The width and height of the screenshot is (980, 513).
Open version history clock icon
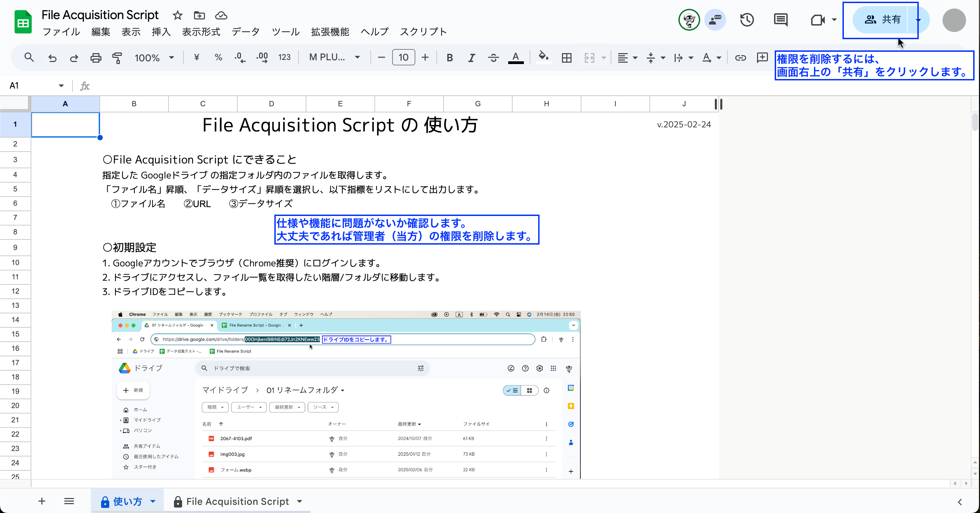pyautogui.click(x=747, y=19)
